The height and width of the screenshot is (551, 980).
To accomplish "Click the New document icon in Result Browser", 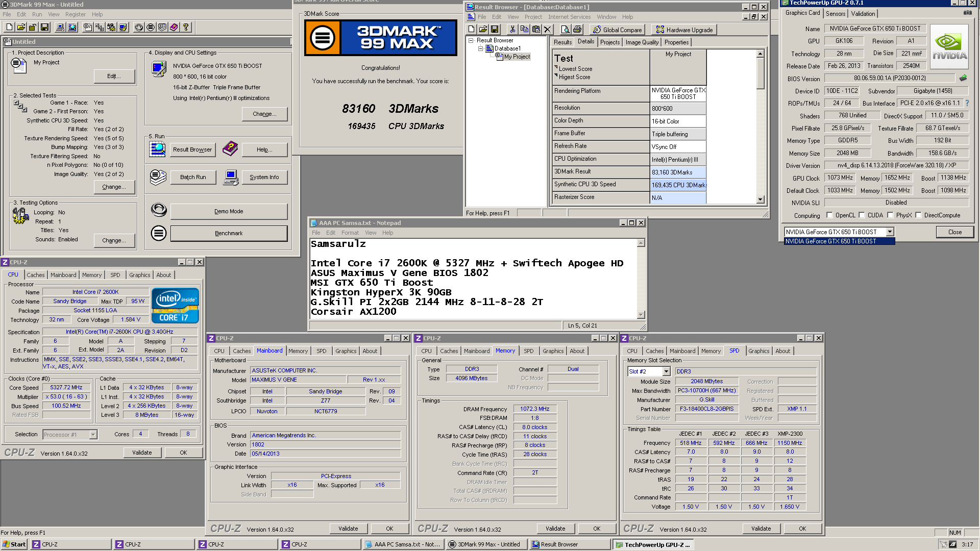I will pyautogui.click(x=471, y=30).
